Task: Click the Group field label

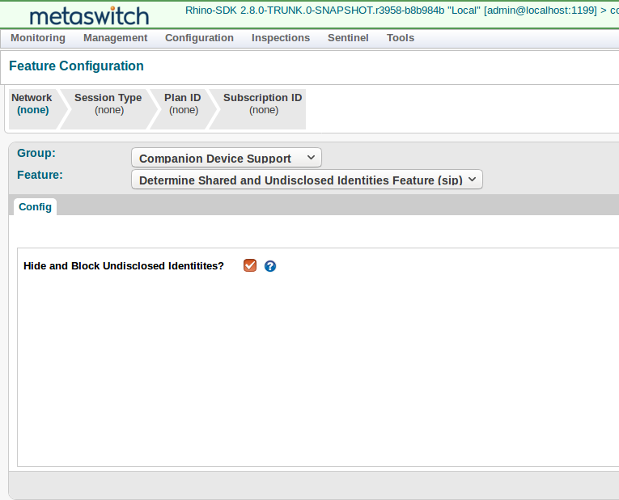Action: (36, 153)
